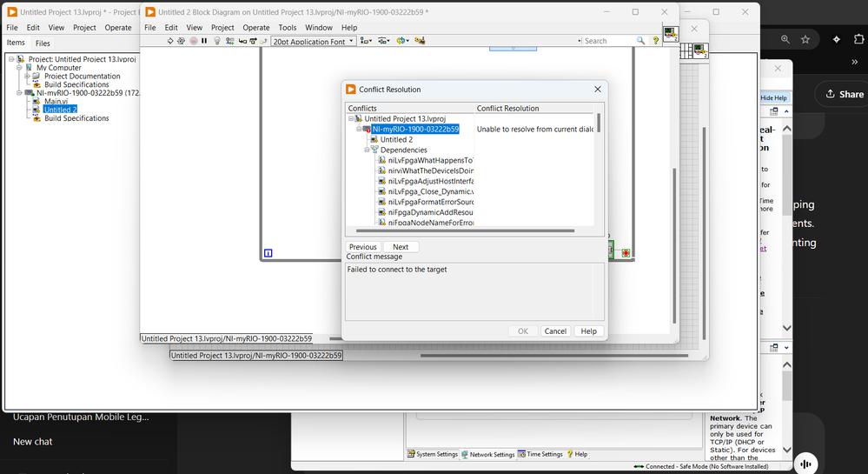Switch to the Files tab
This screenshot has height=474, width=868.
[x=43, y=43]
